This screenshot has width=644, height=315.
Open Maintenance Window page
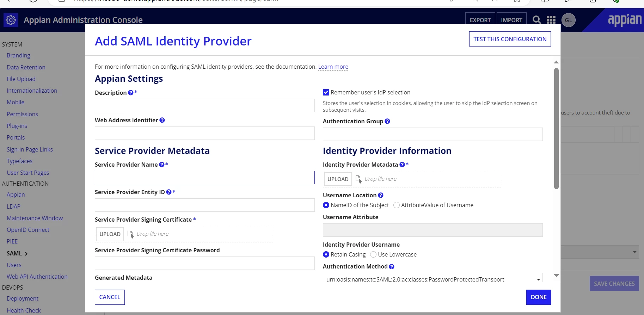click(35, 218)
